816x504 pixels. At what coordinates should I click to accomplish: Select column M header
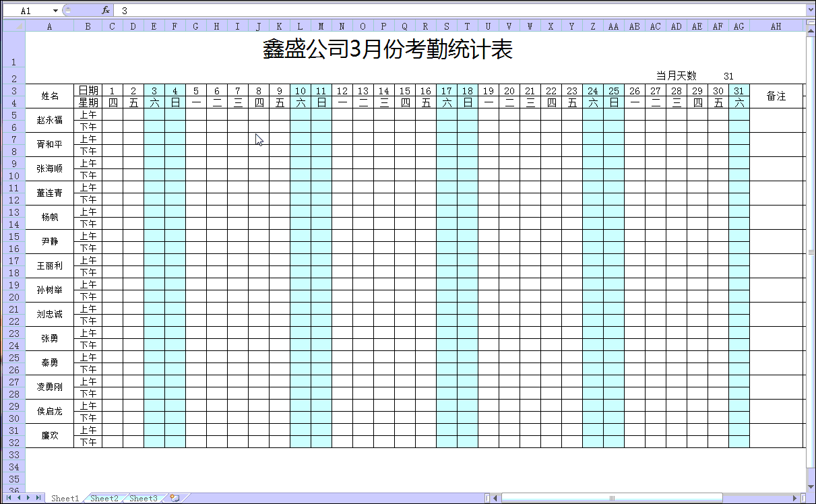point(321,26)
